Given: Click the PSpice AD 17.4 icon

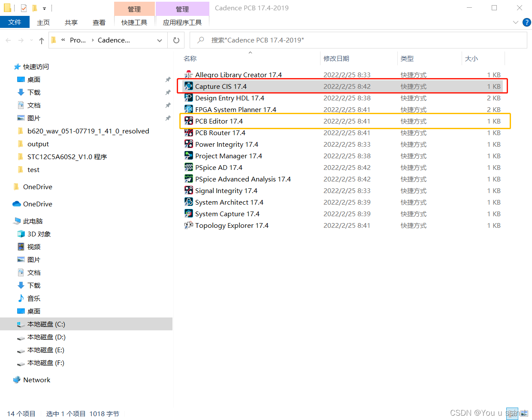Looking at the screenshot, I should 188,167.
